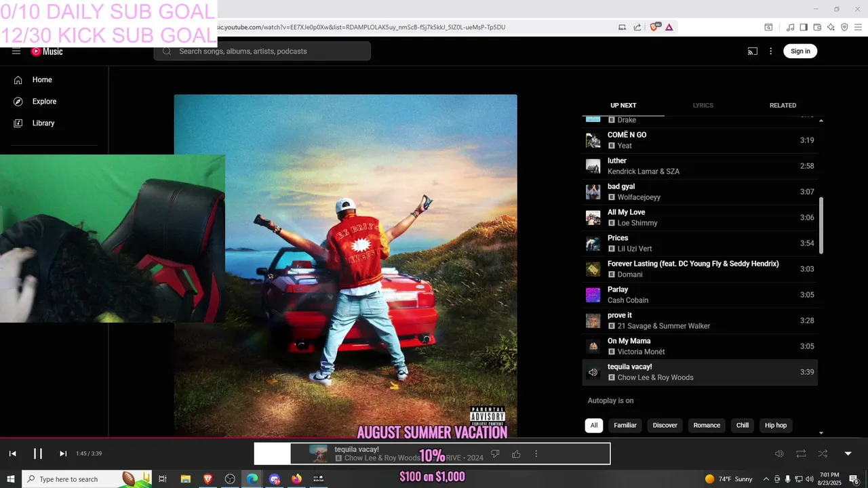Open File Explorer from the taskbar
The height and width of the screenshot is (488, 868).
click(x=185, y=479)
